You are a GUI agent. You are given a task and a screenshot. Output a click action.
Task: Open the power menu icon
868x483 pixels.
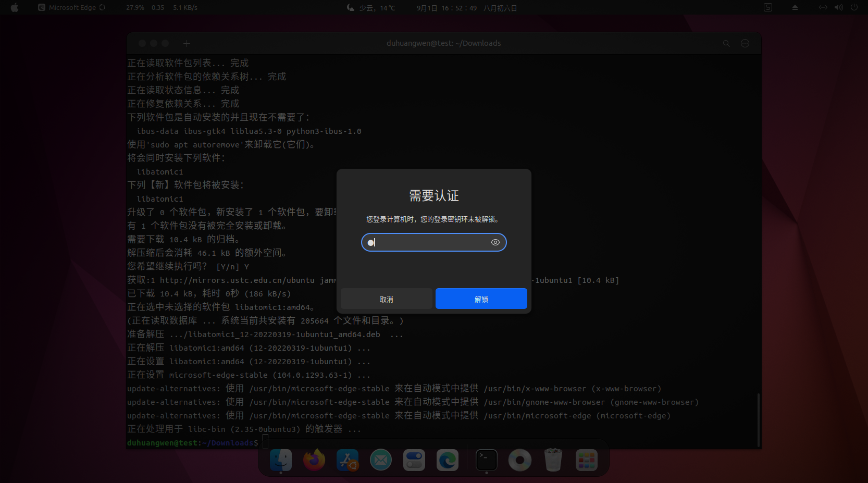(854, 7)
